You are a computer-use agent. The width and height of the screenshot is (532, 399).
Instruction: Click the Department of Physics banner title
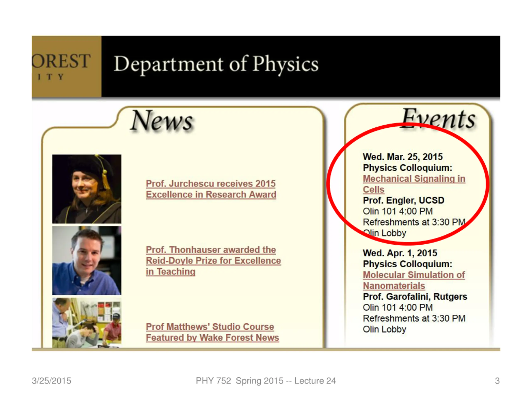click(216, 64)
